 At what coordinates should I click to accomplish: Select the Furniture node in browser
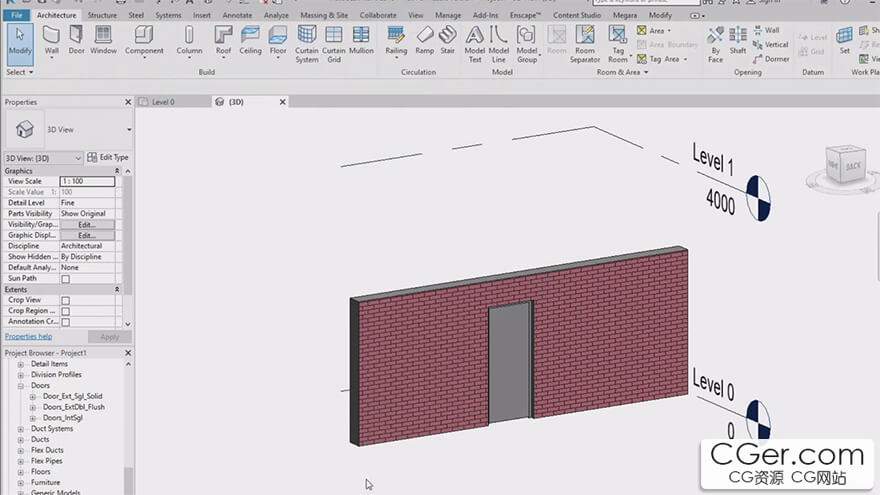(45, 483)
